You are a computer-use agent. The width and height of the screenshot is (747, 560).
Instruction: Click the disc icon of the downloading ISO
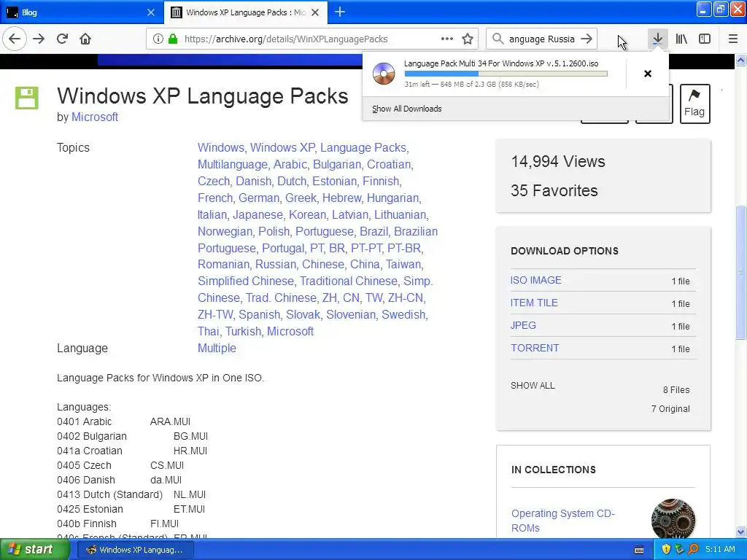384,74
